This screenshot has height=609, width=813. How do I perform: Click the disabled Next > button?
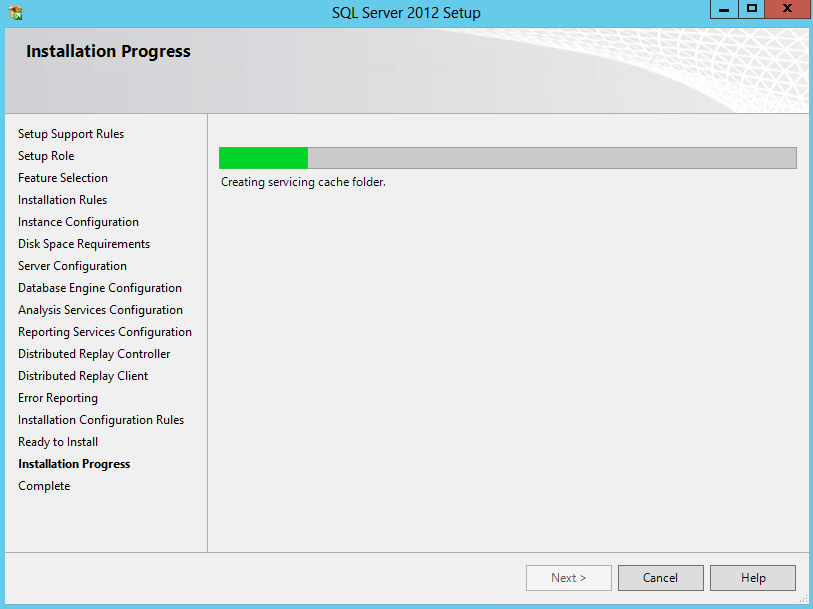click(569, 578)
